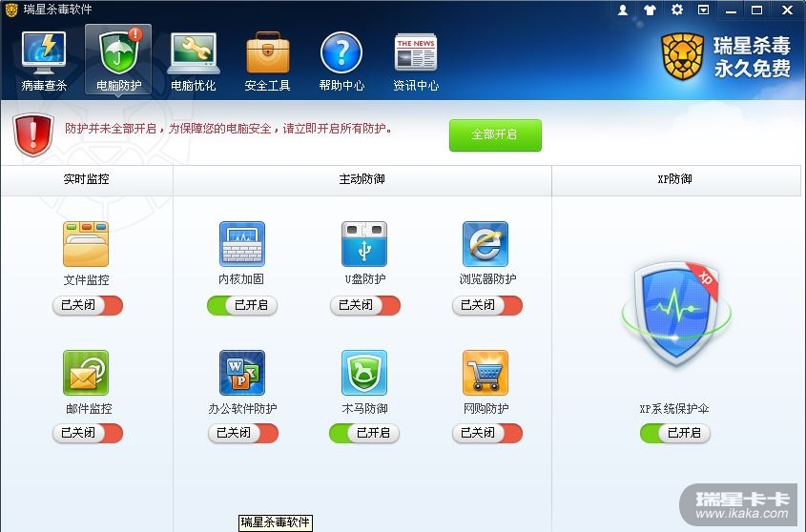Click the 邮件监控 label
This screenshot has width=806, height=532.
coord(89,409)
